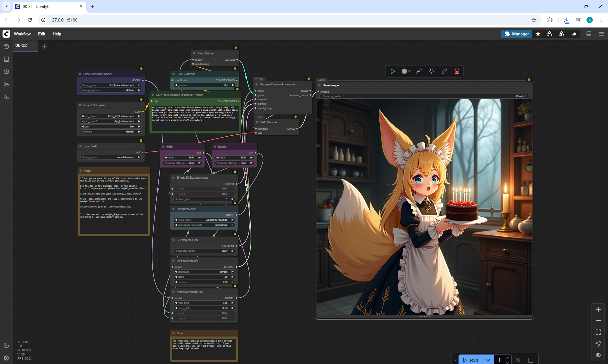Image resolution: width=608 pixels, height=364 pixels.
Task: Expand the Run button dropdown arrow
Action: pos(487,360)
